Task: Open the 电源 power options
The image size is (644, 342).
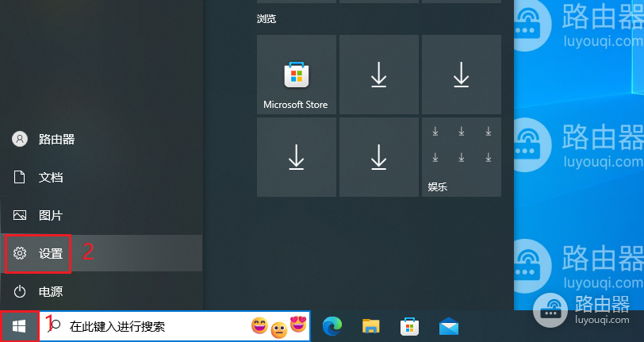Action: click(x=102, y=292)
